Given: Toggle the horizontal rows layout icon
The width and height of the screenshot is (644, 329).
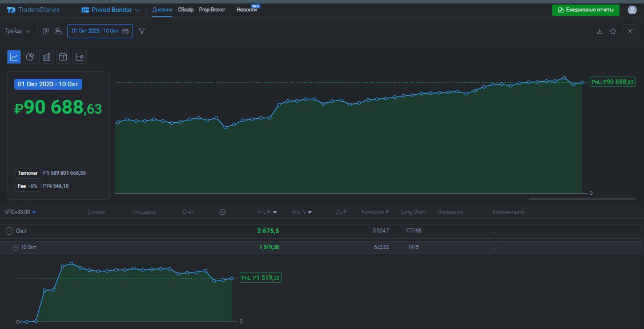Looking at the screenshot, I should [x=58, y=31].
